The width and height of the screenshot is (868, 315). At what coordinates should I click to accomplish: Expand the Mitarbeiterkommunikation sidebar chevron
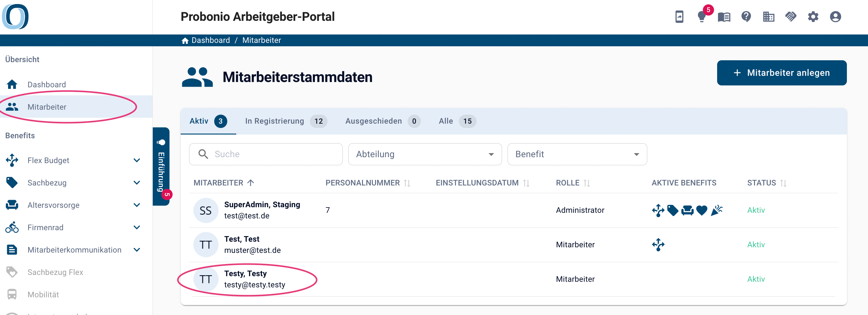point(137,249)
